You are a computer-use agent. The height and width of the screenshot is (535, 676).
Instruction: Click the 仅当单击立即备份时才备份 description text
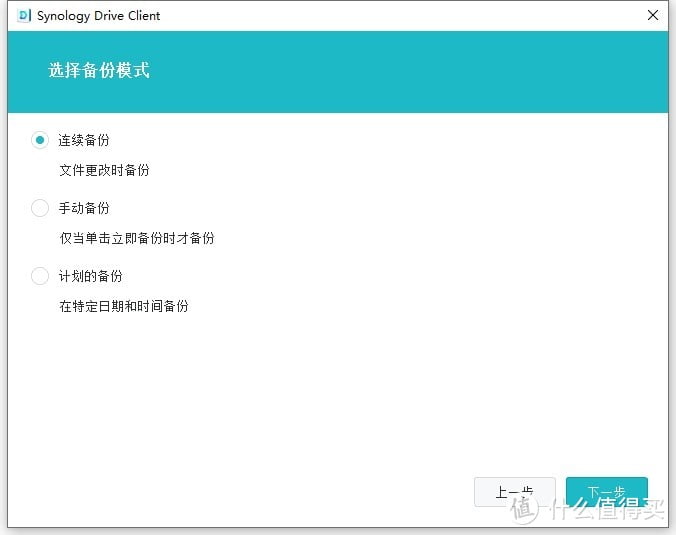137,238
